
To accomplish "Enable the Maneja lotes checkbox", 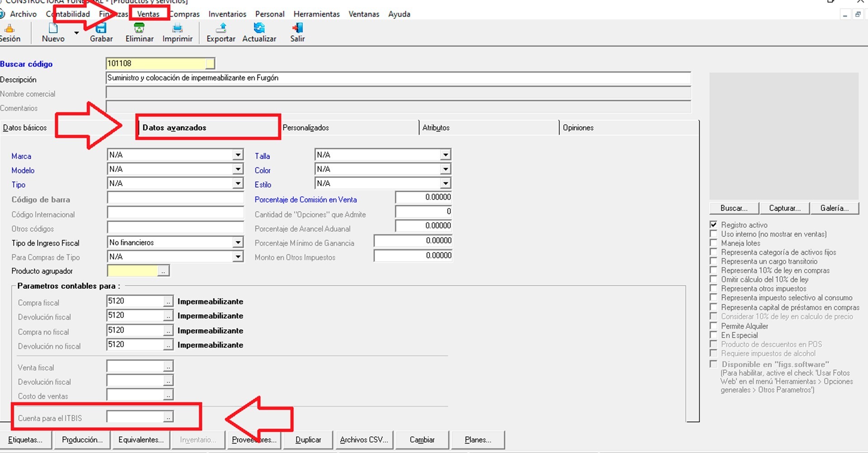I will pos(713,243).
